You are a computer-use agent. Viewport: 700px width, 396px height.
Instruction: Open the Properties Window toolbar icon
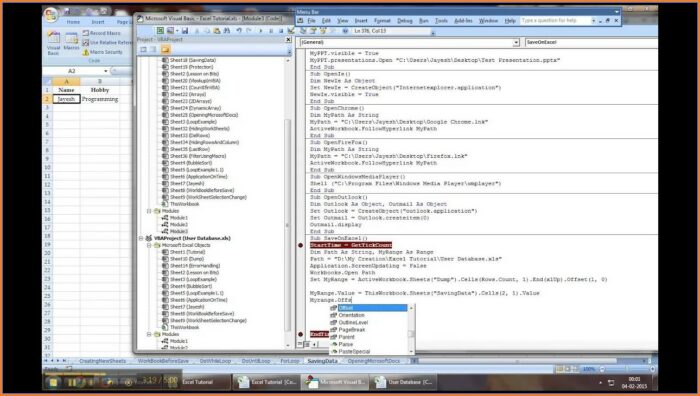(x=313, y=30)
